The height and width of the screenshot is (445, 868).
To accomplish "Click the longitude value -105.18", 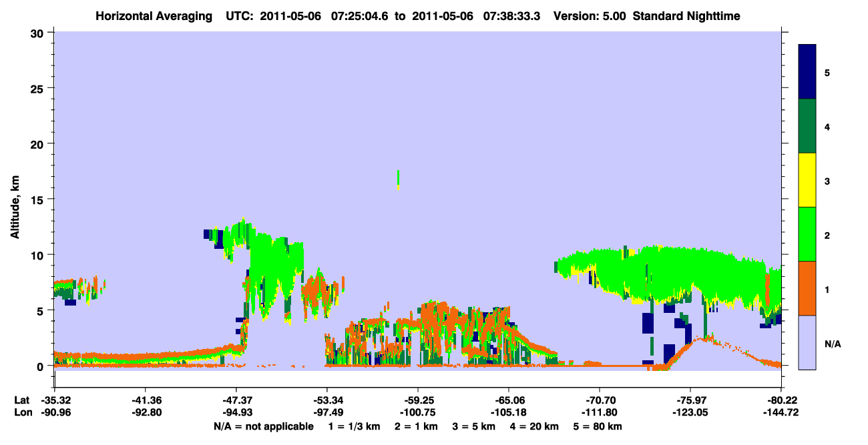I will click(x=509, y=412).
